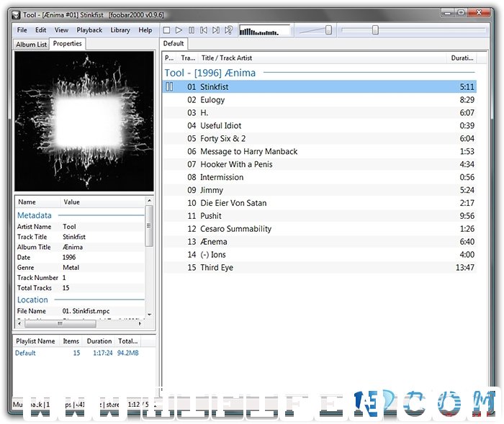Click the Stop playback button
The width and height of the screenshot is (504, 424).
point(166,30)
